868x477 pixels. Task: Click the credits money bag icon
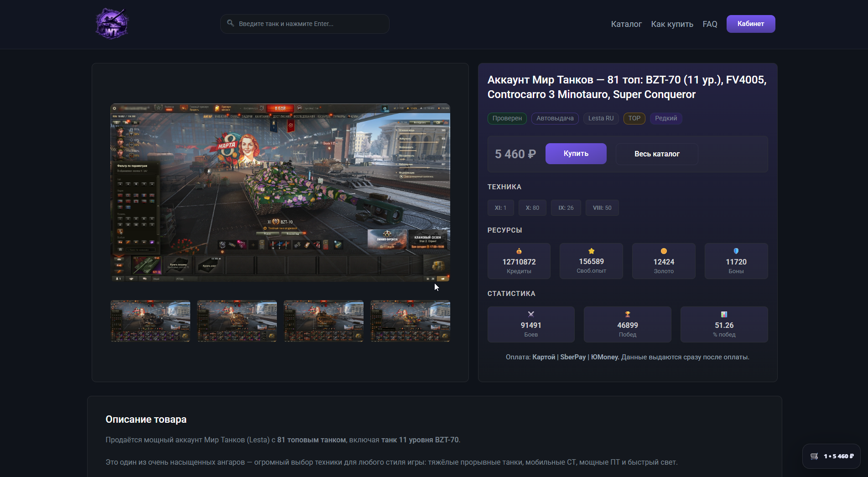[519, 251]
